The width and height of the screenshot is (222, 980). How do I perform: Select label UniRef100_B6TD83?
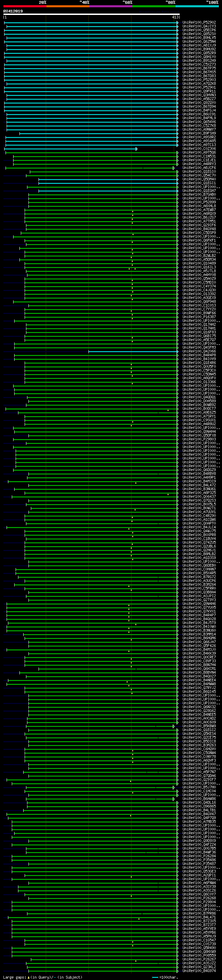click(x=199, y=76)
